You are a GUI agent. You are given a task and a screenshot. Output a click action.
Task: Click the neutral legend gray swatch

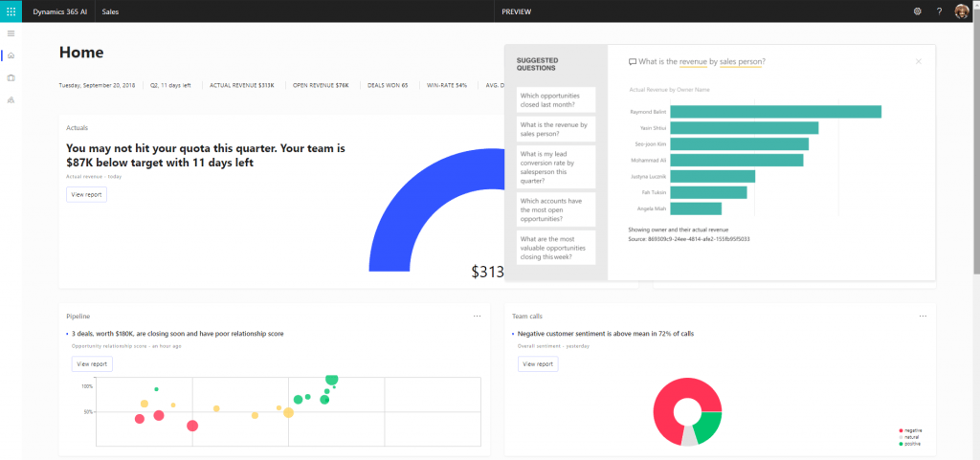(901, 438)
